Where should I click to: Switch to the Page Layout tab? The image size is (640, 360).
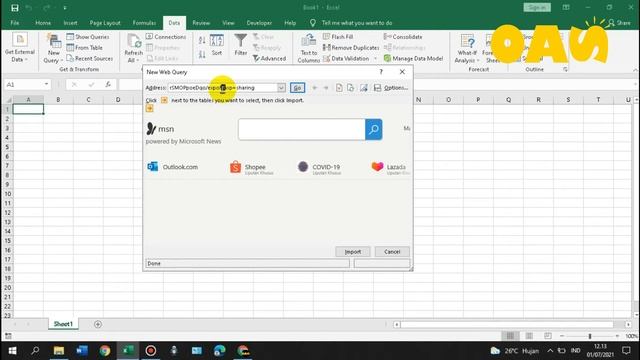tap(105, 23)
